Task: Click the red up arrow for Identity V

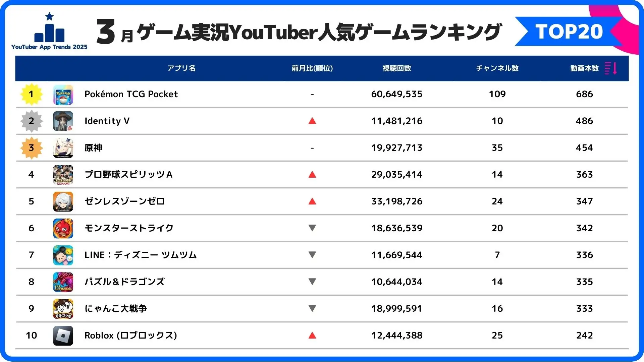Action: click(x=312, y=121)
